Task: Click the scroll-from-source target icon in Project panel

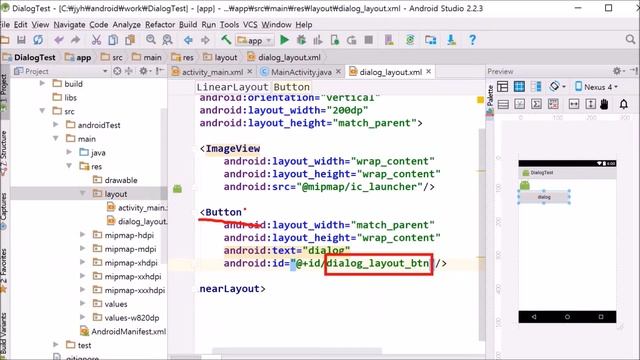Action: click(118, 71)
